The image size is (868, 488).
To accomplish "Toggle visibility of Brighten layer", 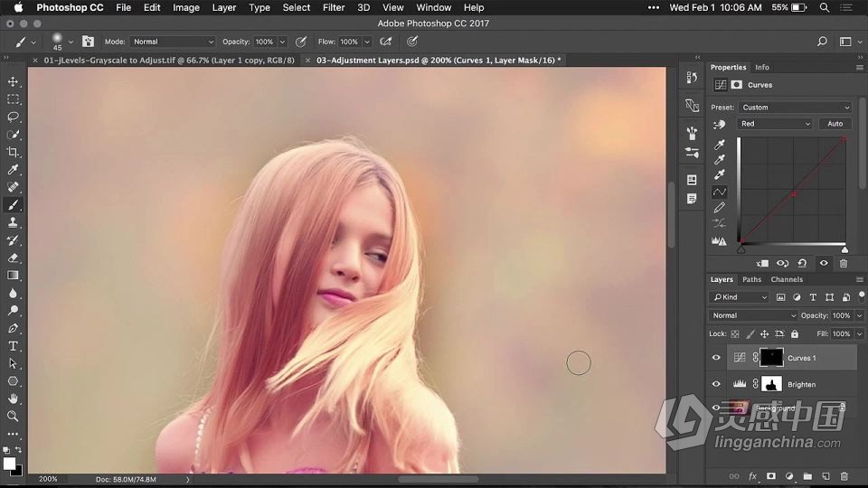I will click(716, 384).
